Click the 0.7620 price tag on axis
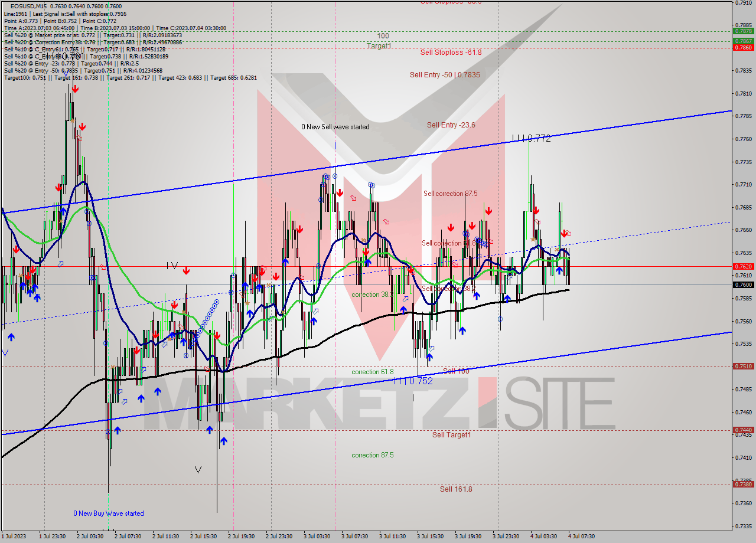Image resolution: width=756 pixels, height=543 pixels. pyautogui.click(x=743, y=267)
